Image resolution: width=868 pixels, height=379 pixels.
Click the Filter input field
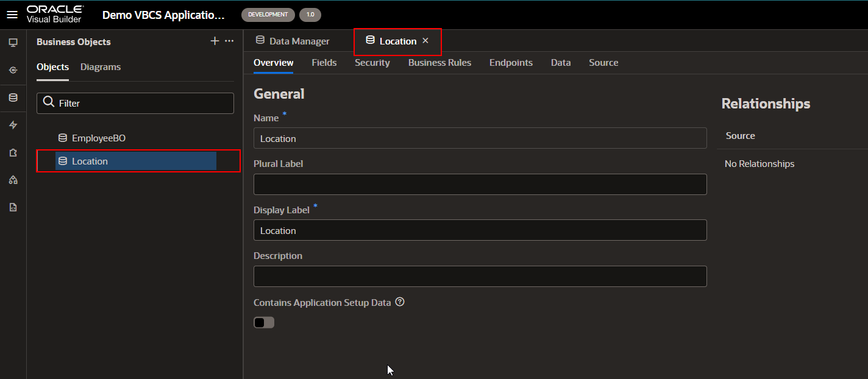tap(135, 103)
